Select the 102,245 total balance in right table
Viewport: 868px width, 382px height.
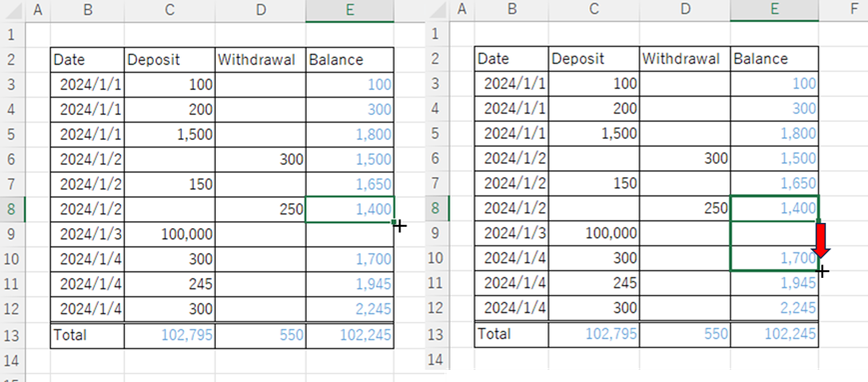[774, 335]
